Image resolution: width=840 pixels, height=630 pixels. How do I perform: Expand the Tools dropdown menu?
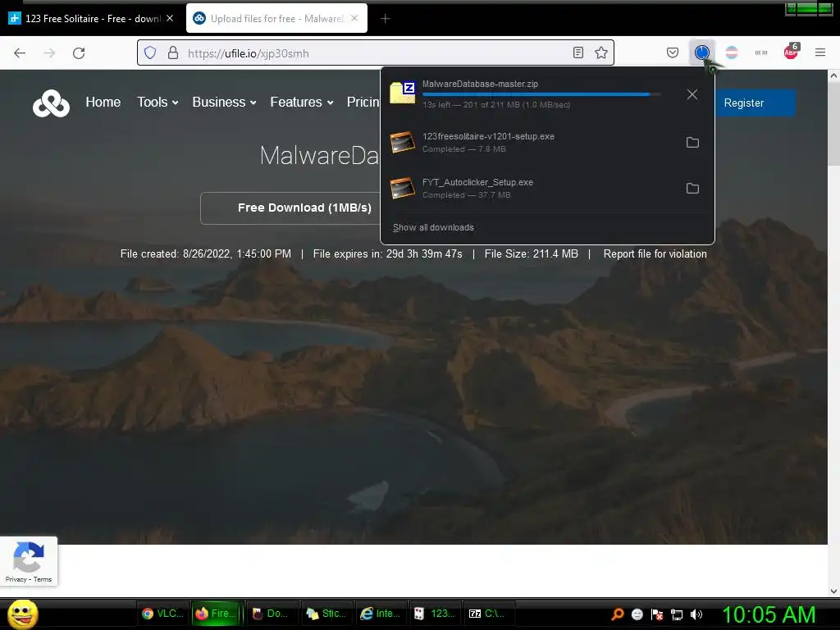[157, 102]
